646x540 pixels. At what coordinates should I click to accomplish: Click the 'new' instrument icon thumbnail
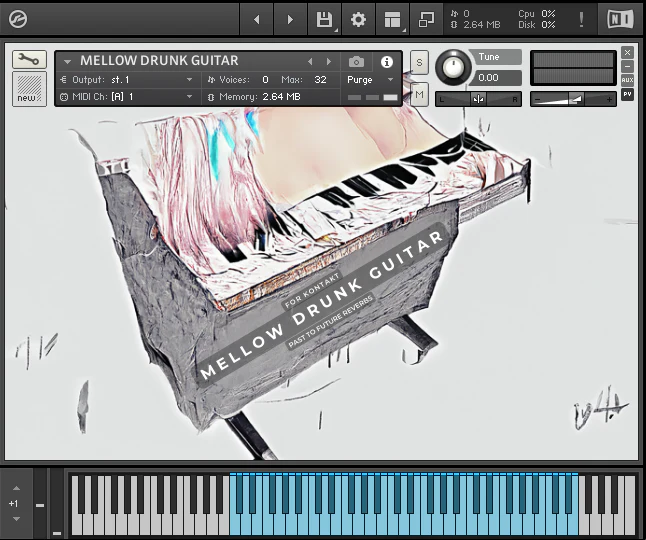29,89
